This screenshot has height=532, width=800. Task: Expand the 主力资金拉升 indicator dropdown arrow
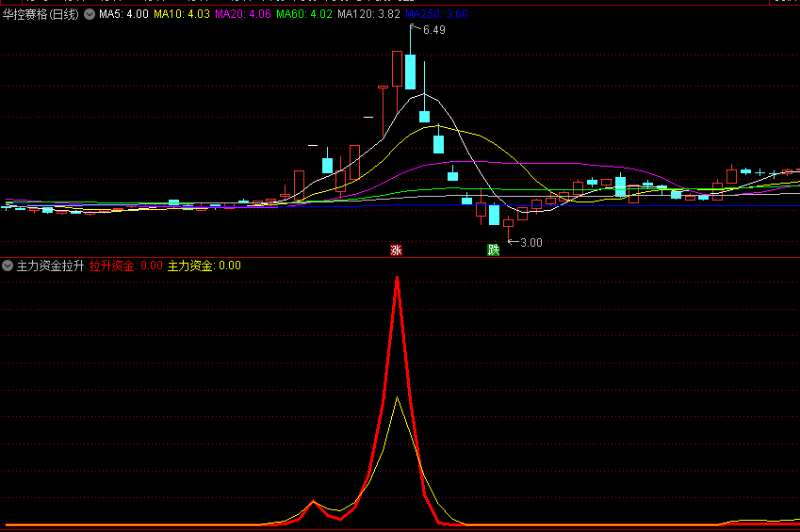pyautogui.click(x=8, y=266)
